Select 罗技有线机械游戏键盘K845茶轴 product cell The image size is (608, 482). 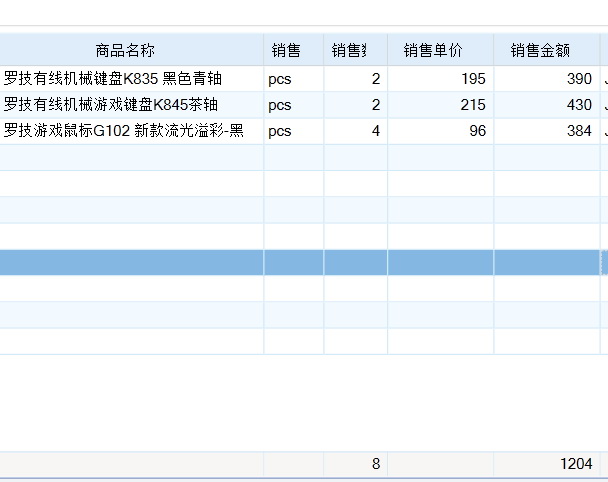131,105
